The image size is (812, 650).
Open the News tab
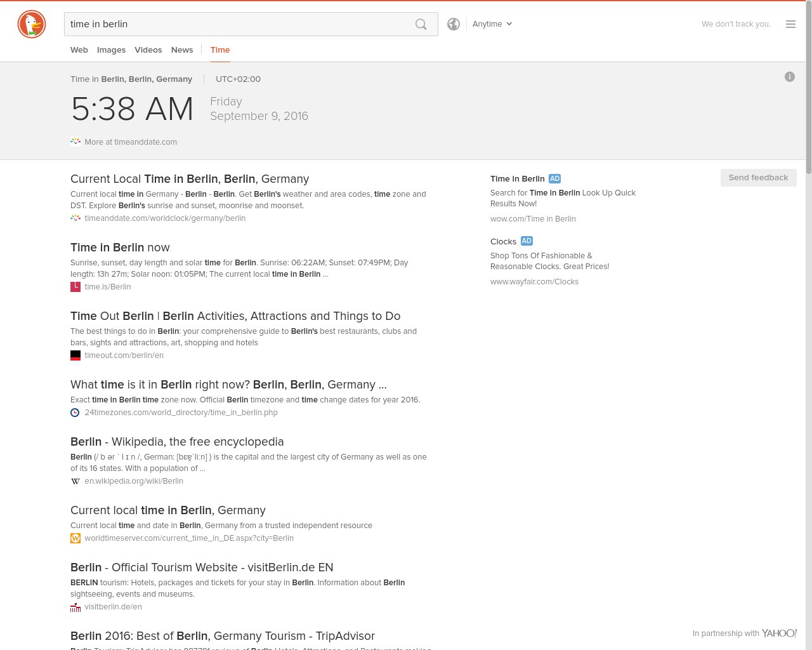pyautogui.click(x=182, y=50)
